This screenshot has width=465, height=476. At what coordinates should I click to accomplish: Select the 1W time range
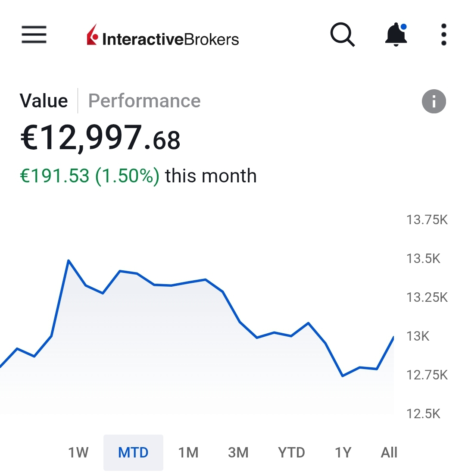pos(78,452)
